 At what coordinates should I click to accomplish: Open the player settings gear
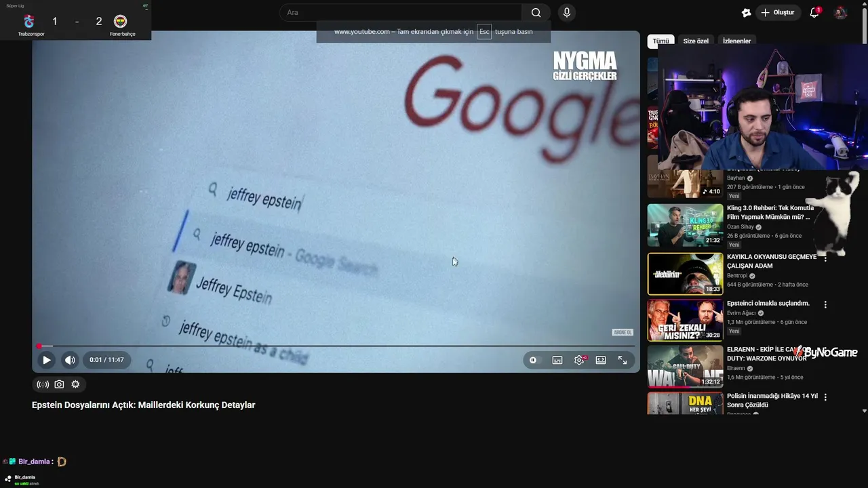(579, 360)
